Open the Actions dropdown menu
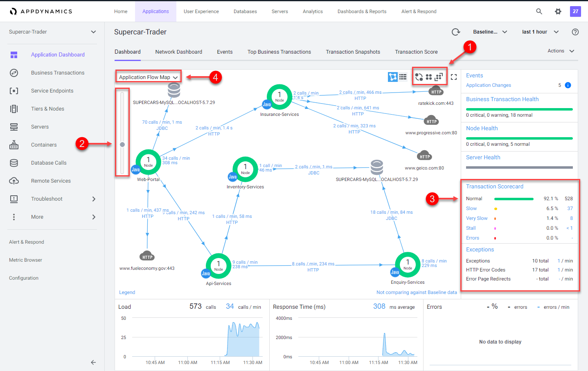This screenshot has width=588, height=371. point(561,51)
